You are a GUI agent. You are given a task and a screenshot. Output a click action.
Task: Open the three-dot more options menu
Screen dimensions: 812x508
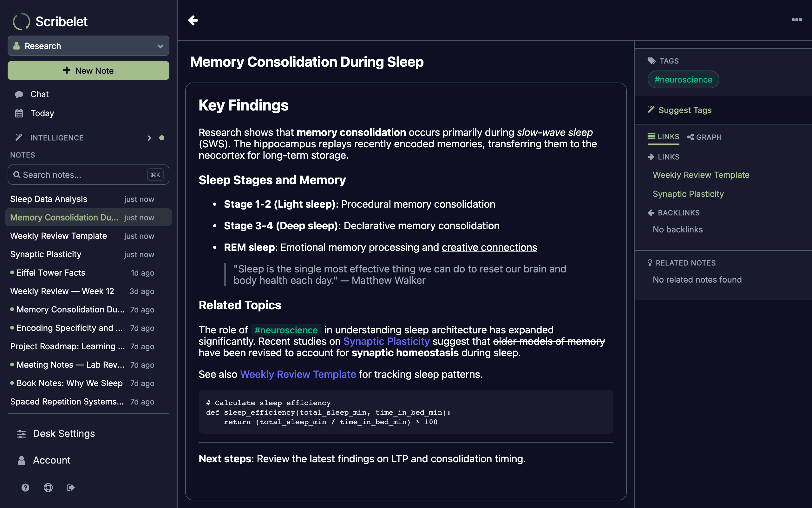click(x=796, y=20)
